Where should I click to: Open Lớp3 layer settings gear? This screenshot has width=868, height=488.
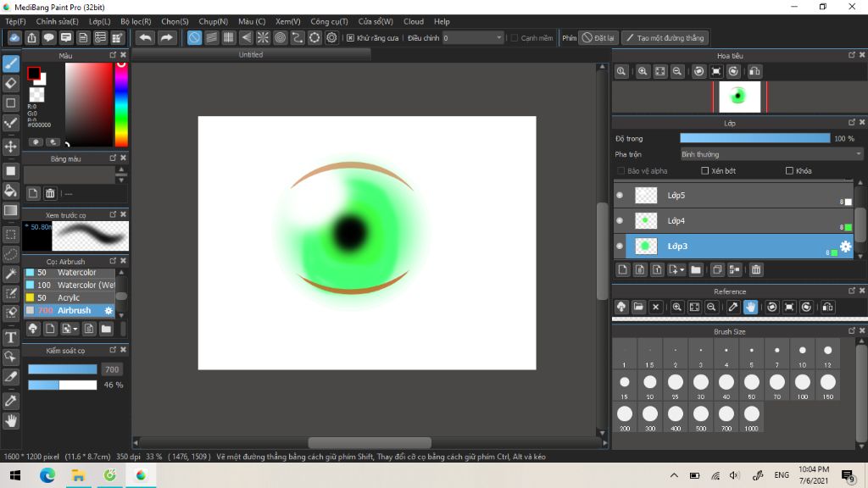click(x=845, y=247)
